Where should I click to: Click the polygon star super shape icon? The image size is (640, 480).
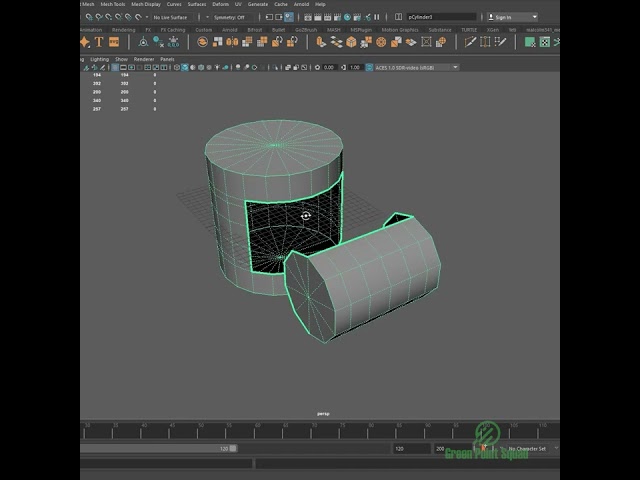(x=85, y=42)
